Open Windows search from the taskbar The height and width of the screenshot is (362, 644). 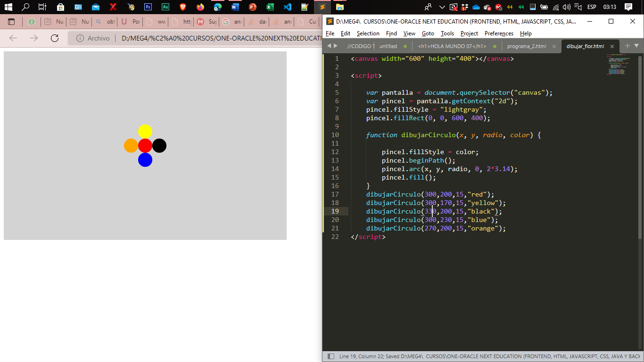click(25, 7)
